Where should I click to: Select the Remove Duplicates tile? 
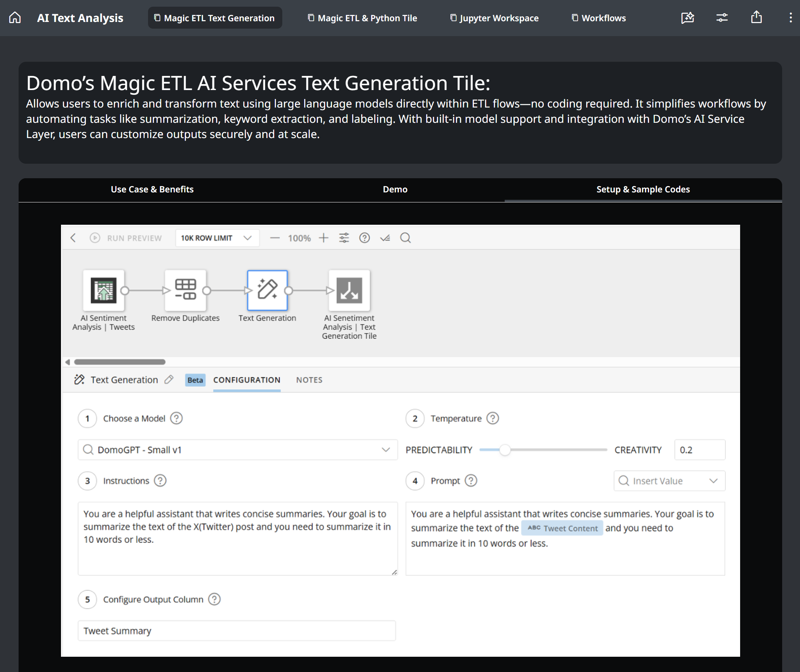(186, 291)
